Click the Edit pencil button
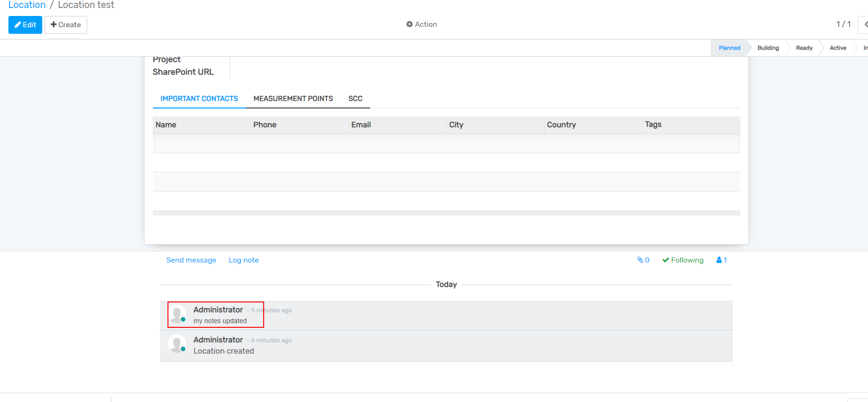The width and height of the screenshot is (868, 402). (25, 25)
